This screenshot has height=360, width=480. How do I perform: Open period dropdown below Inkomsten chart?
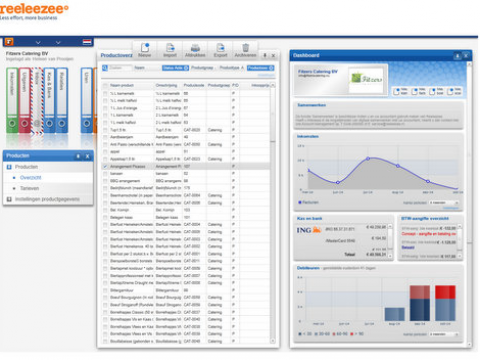click(x=444, y=203)
